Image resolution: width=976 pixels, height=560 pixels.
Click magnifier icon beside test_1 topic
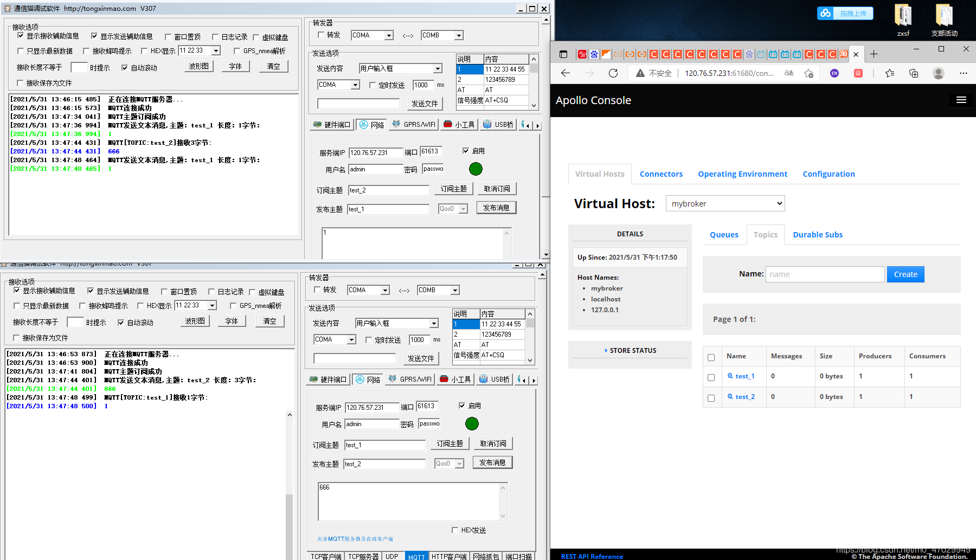730,376
